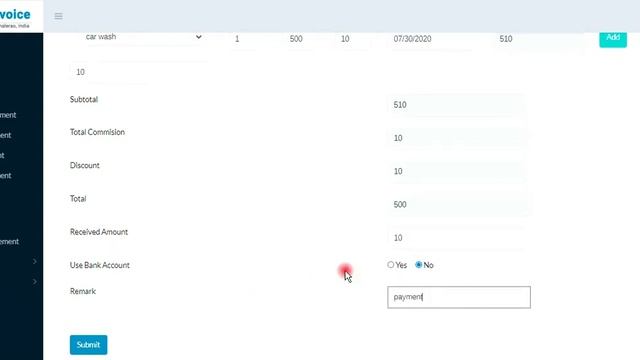
Task: Click the Received Amount field
Action: 459,238
